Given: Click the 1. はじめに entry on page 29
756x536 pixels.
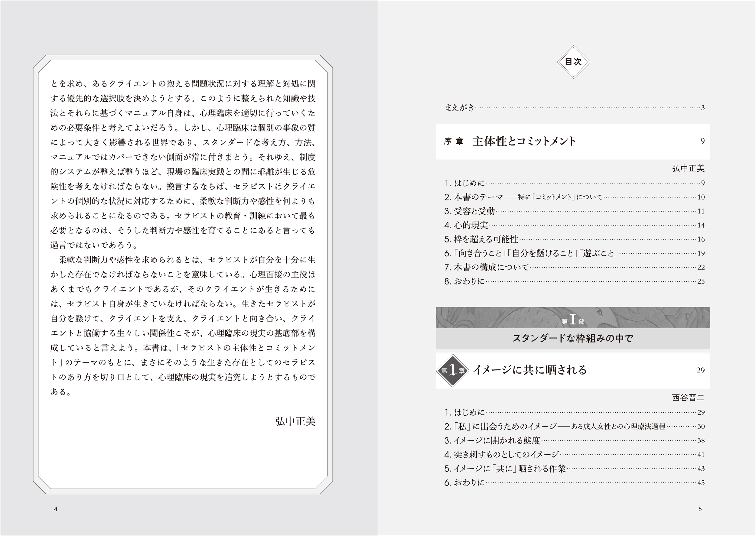Looking at the screenshot, I should 575,412.
